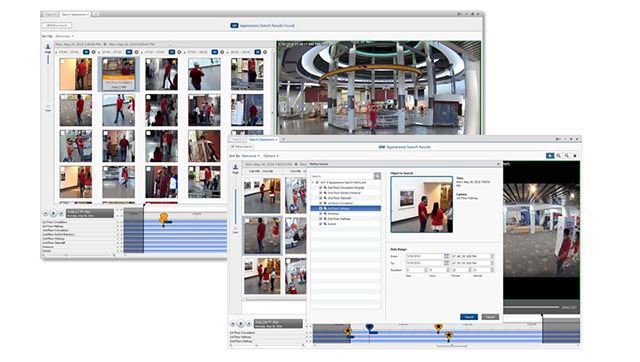The width and height of the screenshot is (640, 362).
Task: Click the blue icon in the fifth time column header
Action: tap(258, 52)
